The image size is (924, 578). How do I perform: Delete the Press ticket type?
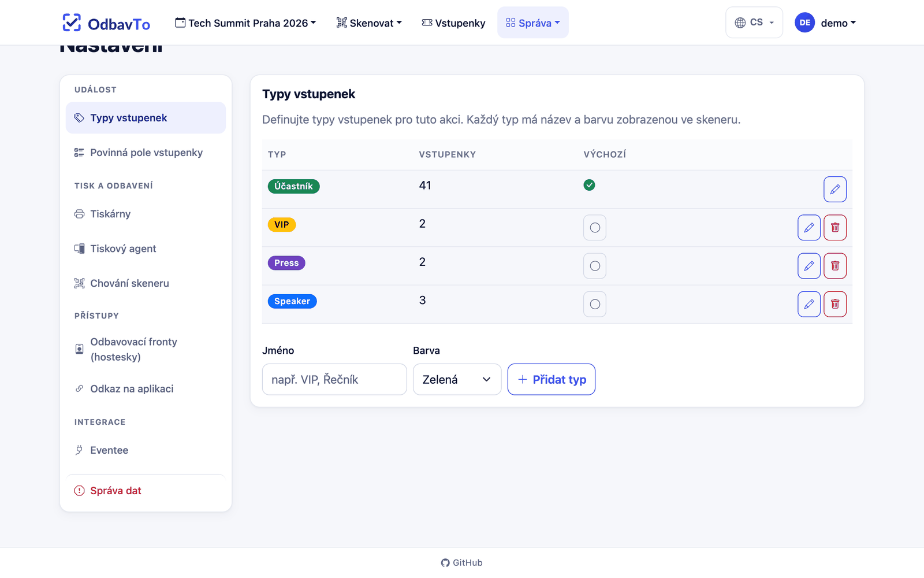(834, 266)
